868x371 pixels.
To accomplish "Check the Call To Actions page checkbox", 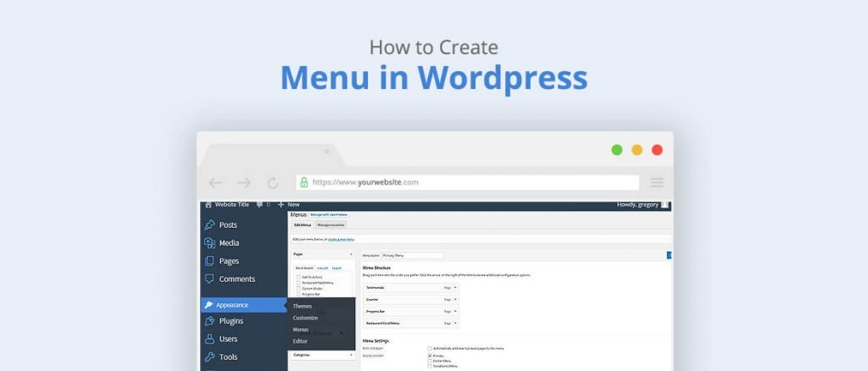I will (x=299, y=277).
